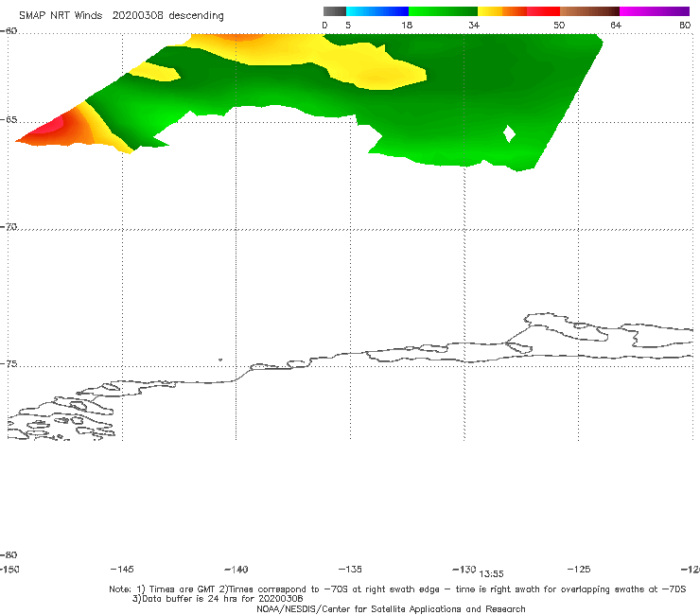Click the color bar label 34
This screenshot has width=700, height=615.
click(x=474, y=25)
